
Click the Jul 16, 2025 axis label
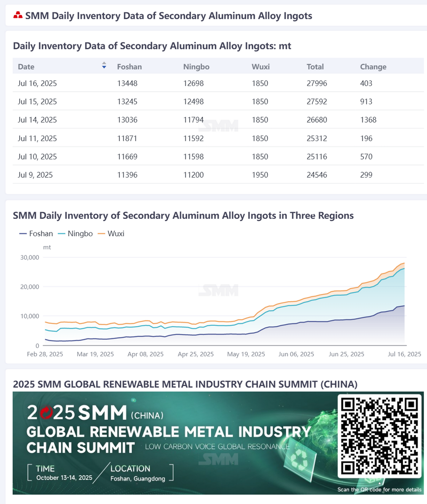click(x=404, y=354)
